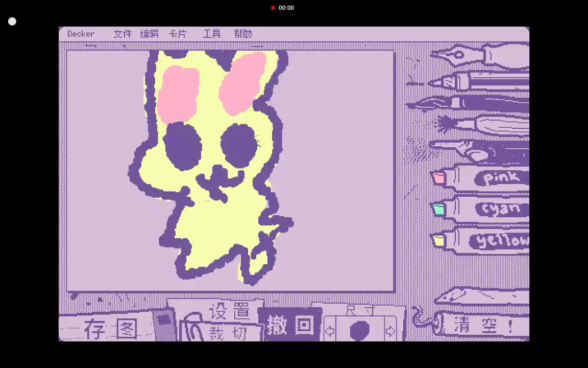
Task: Open the 工具 menu
Action: [x=212, y=34]
